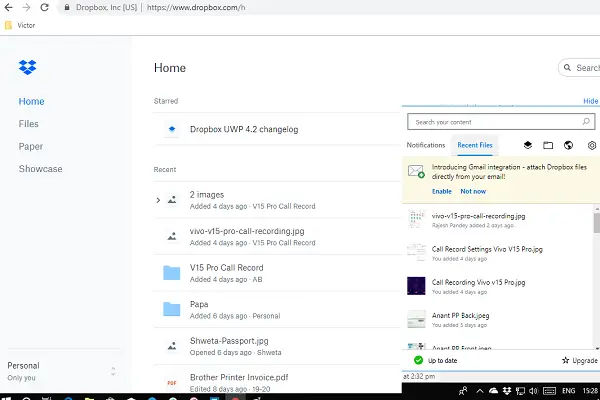Viewport: 600px width, 400px height.
Task: Click the globe icon to open website
Action: 568,146
